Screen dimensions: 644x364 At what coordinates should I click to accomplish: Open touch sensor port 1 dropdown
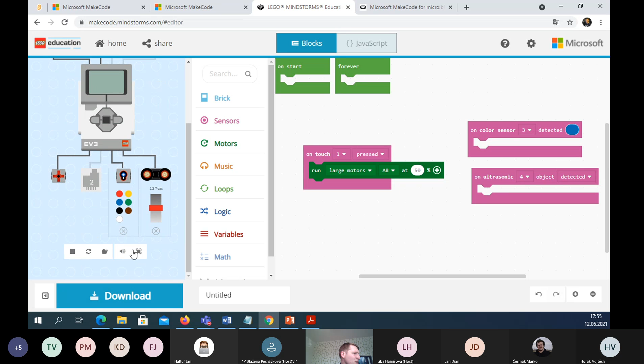[341, 154]
